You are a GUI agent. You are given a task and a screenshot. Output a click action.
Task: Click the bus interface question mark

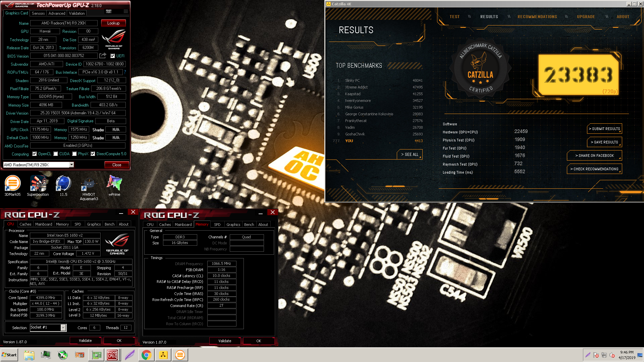tap(125, 72)
